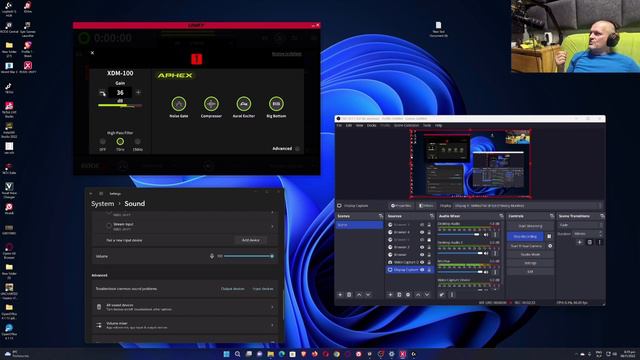Expand the Stream Input device details

272,227
